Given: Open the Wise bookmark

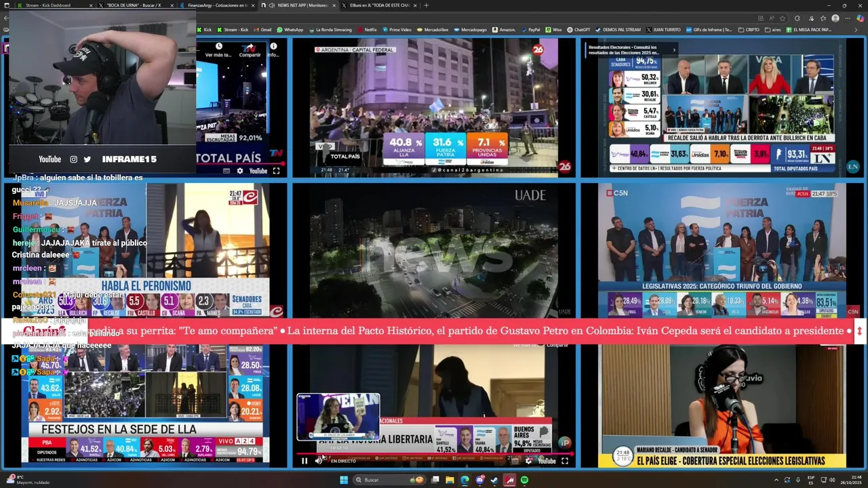Looking at the screenshot, I should tap(553, 30).
